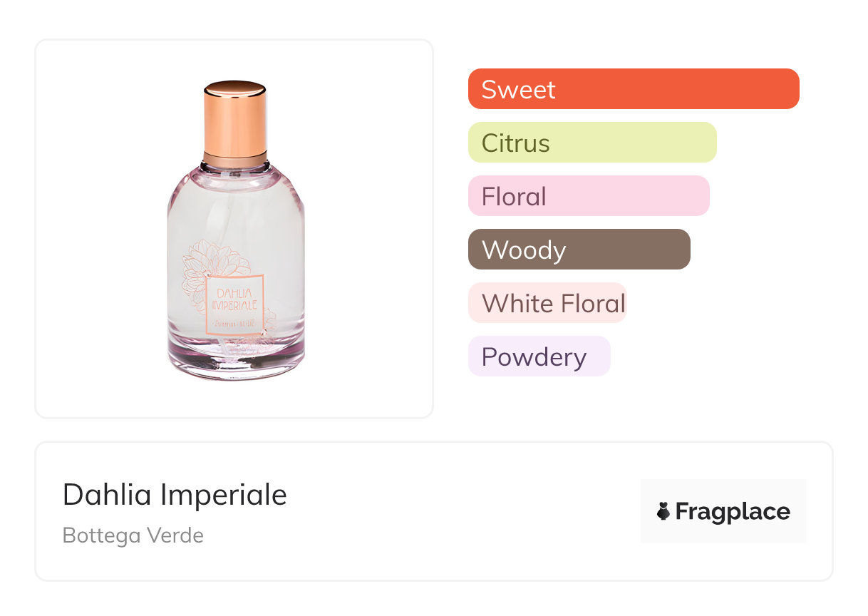Select the White Floral accord bar

tap(547, 303)
